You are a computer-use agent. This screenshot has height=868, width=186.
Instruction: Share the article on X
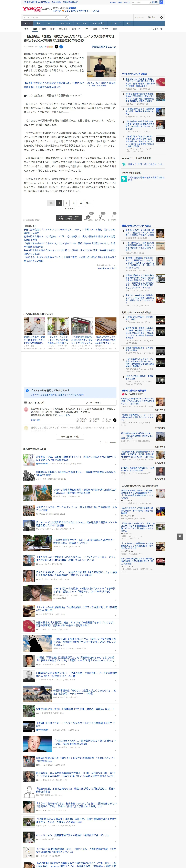pyautogui.click(x=56, y=47)
